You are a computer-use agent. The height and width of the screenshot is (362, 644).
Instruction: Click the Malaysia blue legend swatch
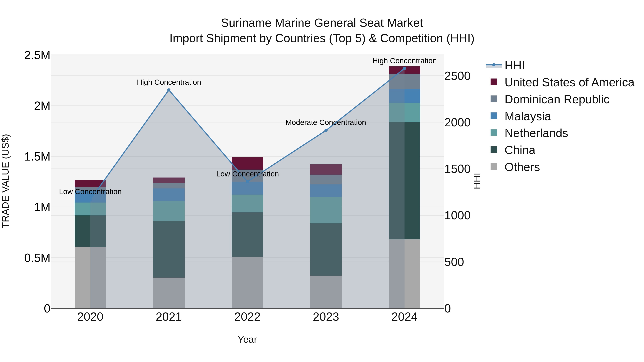tap(494, 116)
